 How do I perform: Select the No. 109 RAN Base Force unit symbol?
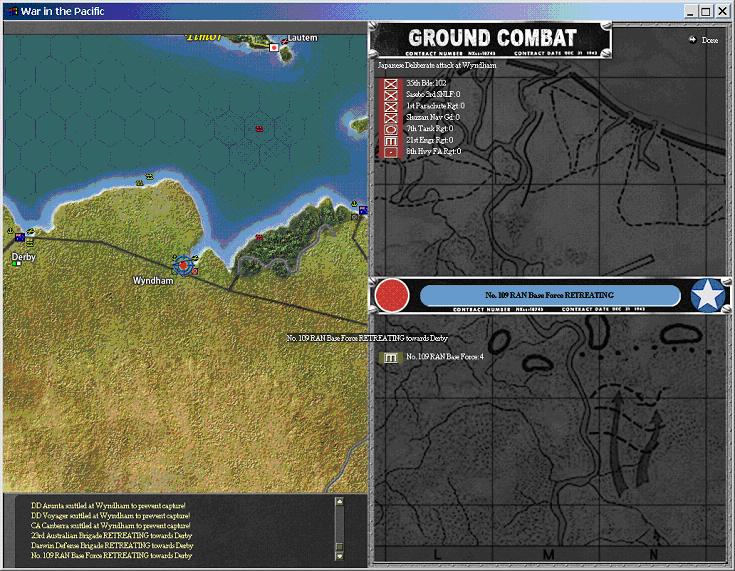pyautogui.click(x=390, y=358)
